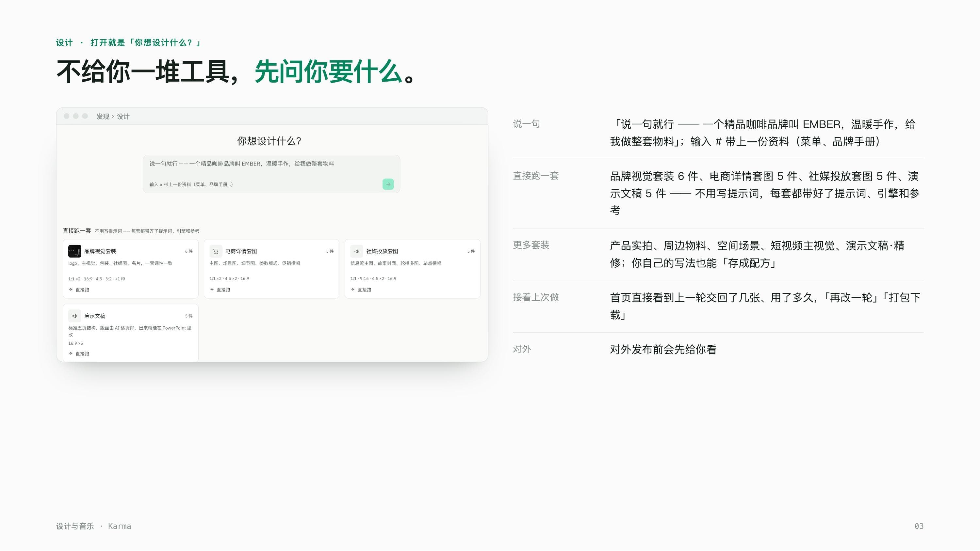Run 直接跑 on the 品牌视觉套装 card
This screenshot has width=980, height=551.
click(x=79, y=290)
